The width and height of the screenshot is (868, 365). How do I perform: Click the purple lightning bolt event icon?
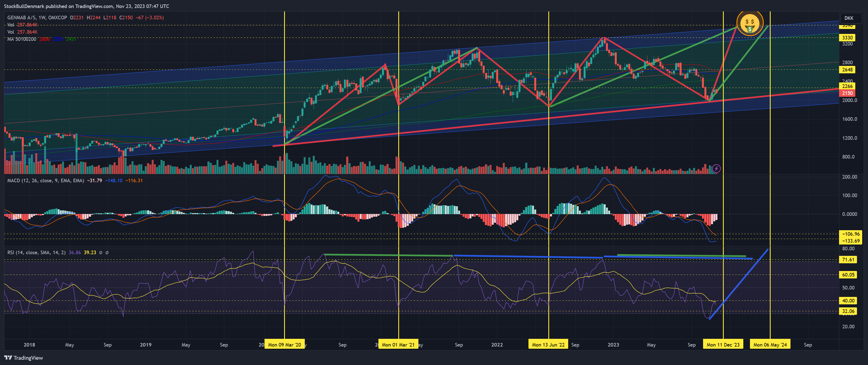tap(716, 168)
